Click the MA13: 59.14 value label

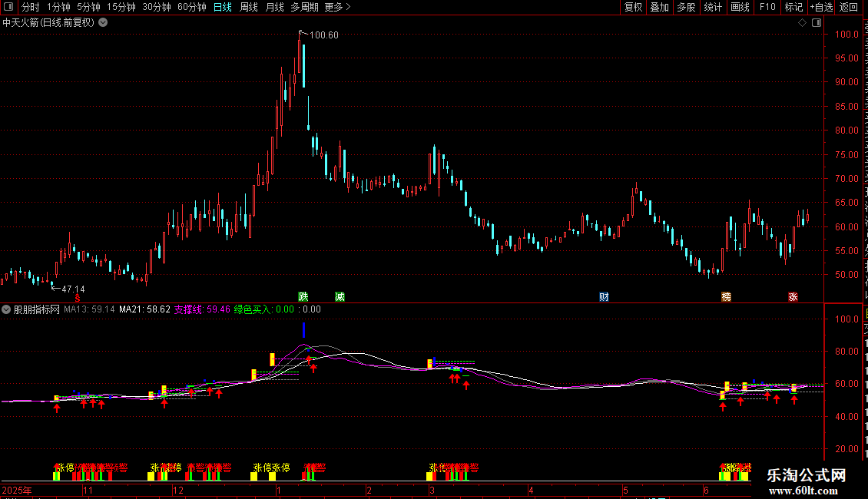click(x=89, y=309)
